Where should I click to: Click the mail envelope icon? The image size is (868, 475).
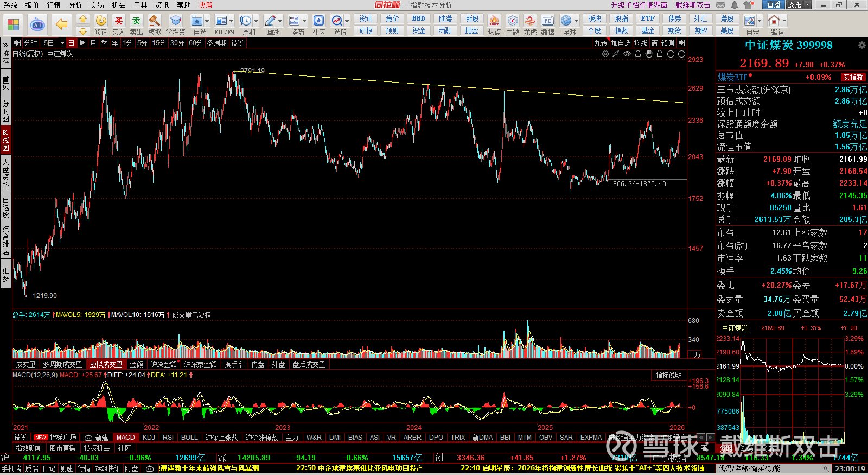pyautogui.click(x=720, y=5)
